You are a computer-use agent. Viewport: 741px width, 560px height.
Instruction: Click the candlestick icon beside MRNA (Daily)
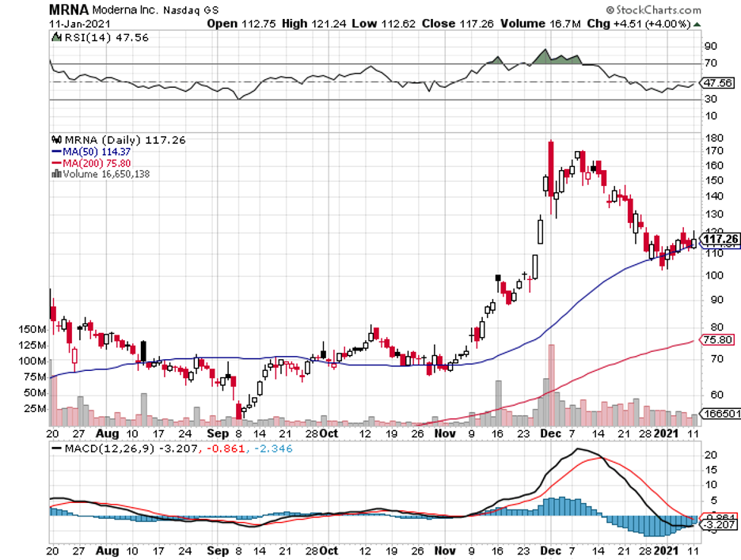point(56,139)
